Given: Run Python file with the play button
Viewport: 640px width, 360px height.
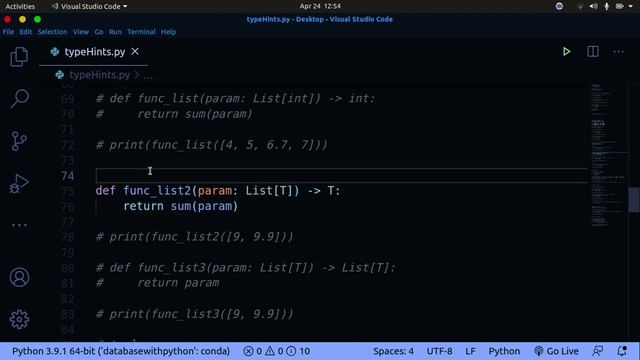Looking at the screenshot, I should [x=567, y=51].
